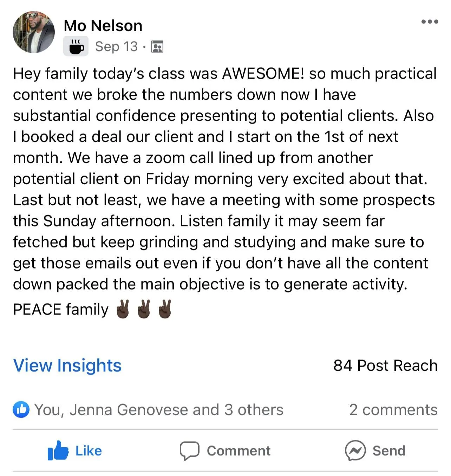Click the Send button label

coord(389,451)
